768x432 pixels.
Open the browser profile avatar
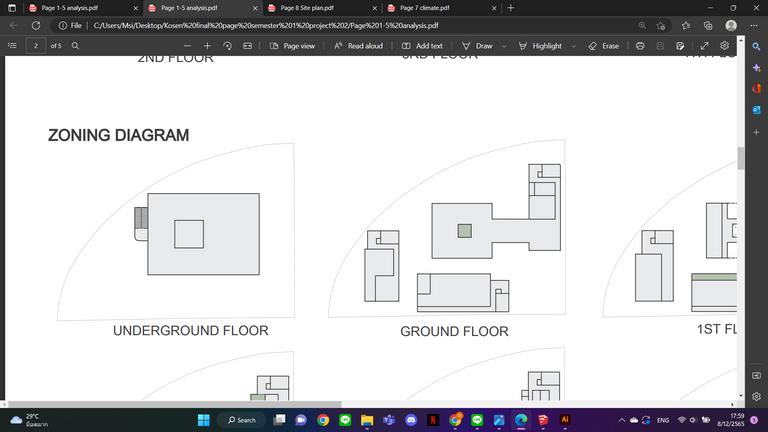[731, 25]
